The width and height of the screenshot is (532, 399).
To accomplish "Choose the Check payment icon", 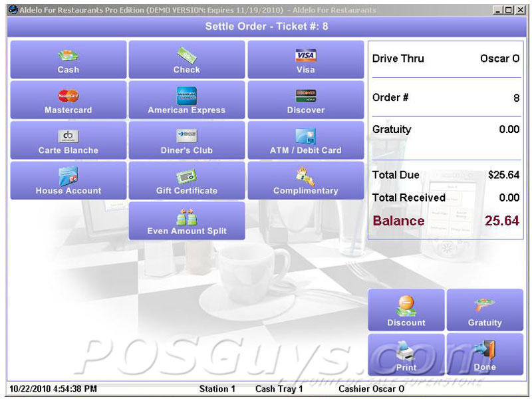I will click(187, 55).
